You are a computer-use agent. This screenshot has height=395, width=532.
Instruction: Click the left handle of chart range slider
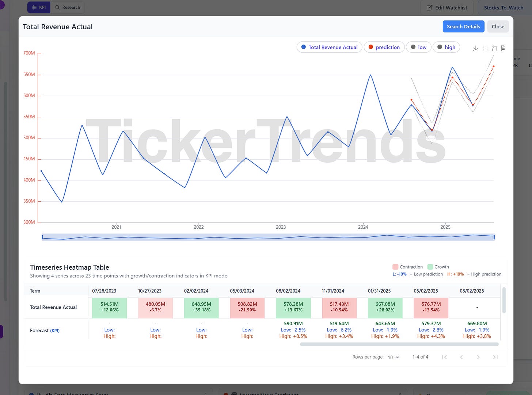42,237
